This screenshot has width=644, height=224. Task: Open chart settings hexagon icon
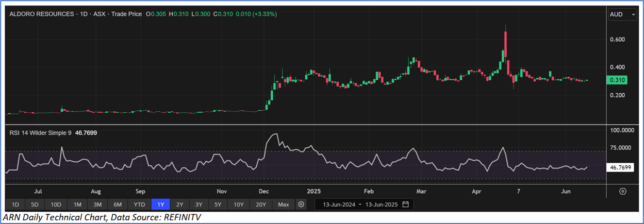pos(623,191)
